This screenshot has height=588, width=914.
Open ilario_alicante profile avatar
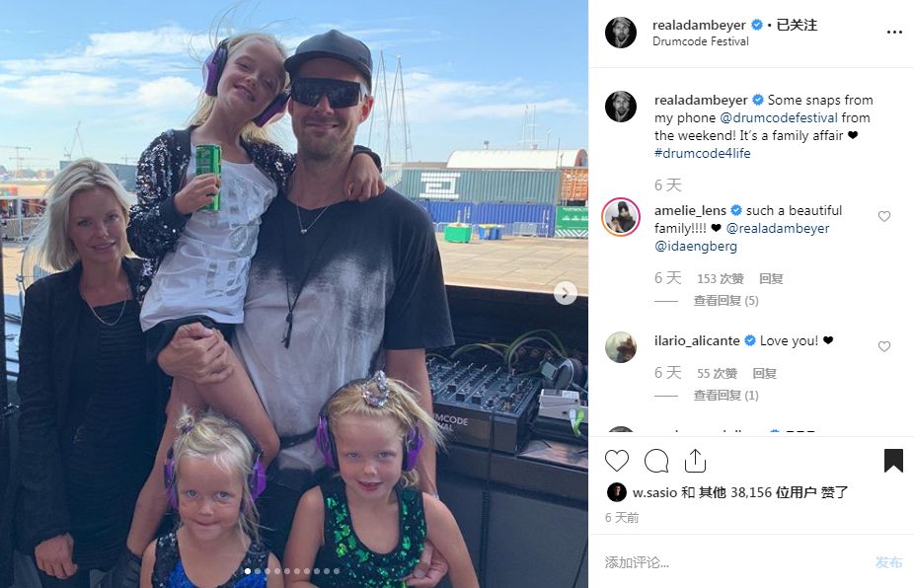click(621, 347)
